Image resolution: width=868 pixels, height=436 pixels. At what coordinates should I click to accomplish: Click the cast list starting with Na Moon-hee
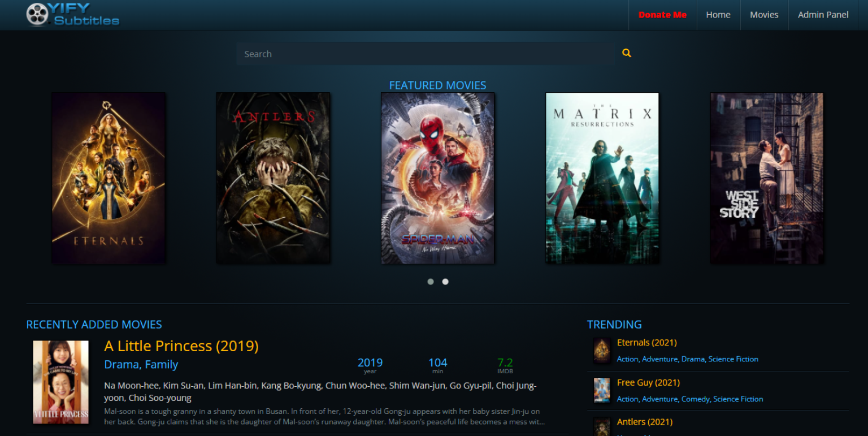click(x=320, y=392)
